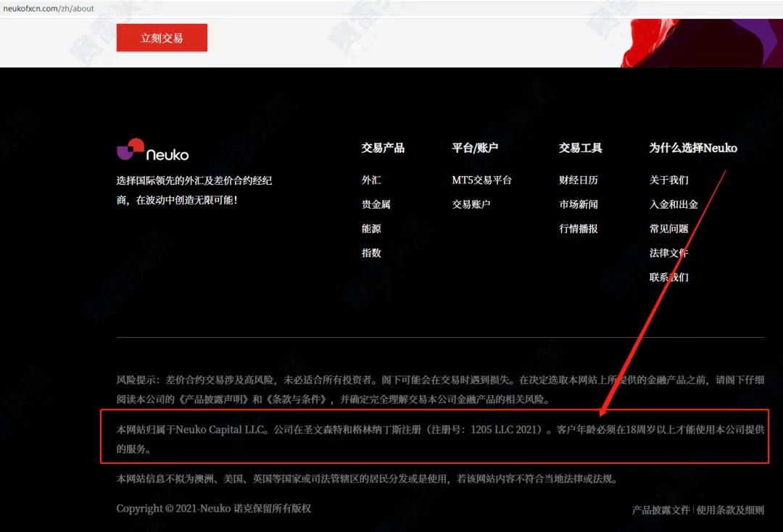The image size is (783, 532).
Task: Click the 交易工具 column heading
Action: click(x=580, y=148)
